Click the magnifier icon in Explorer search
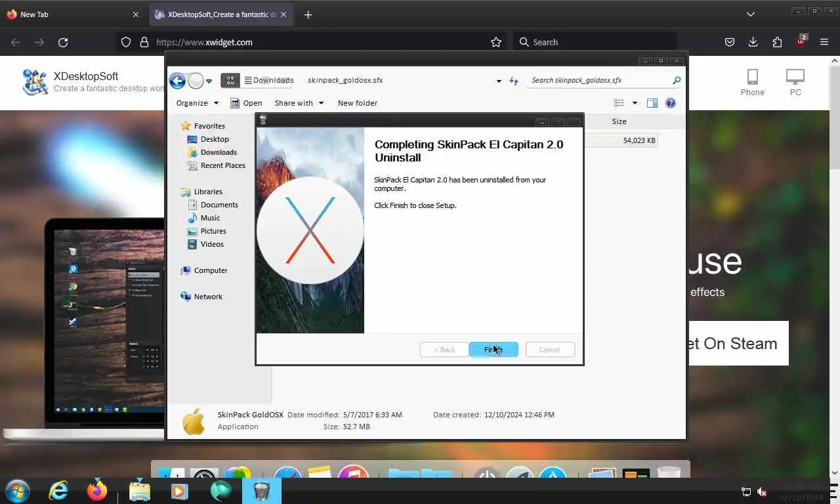840x504 pixels. pos(676,80)
